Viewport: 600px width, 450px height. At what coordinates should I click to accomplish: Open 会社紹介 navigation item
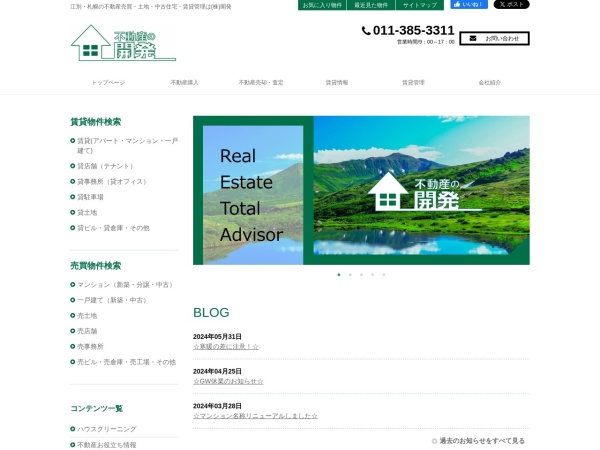[490, 82]
